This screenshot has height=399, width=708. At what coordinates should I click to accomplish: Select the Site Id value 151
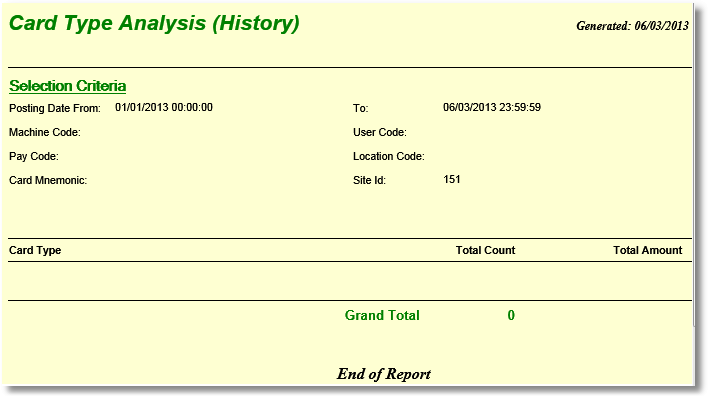point(452,179)
